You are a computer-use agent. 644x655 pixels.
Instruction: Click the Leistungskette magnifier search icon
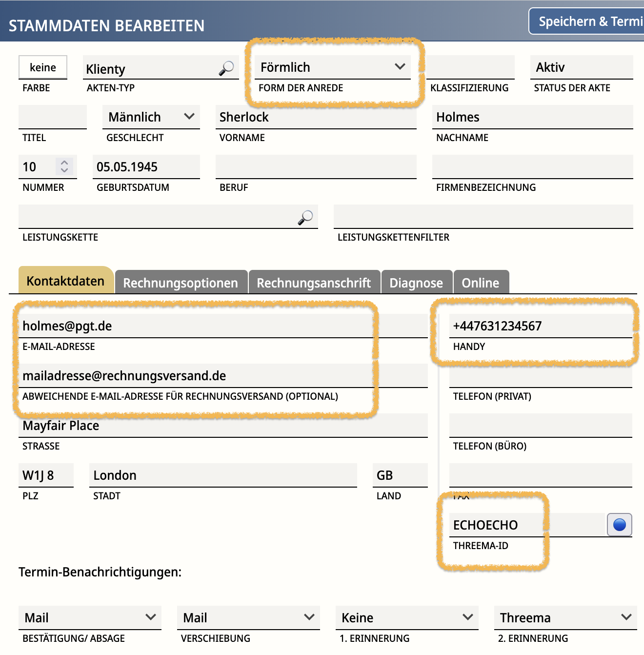(305, 217)
